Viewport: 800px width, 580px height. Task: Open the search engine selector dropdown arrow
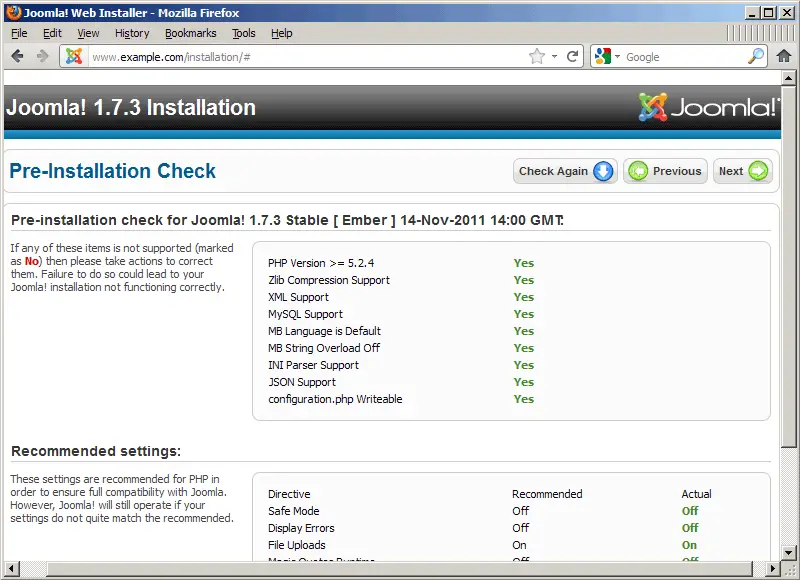pos(617,57)
